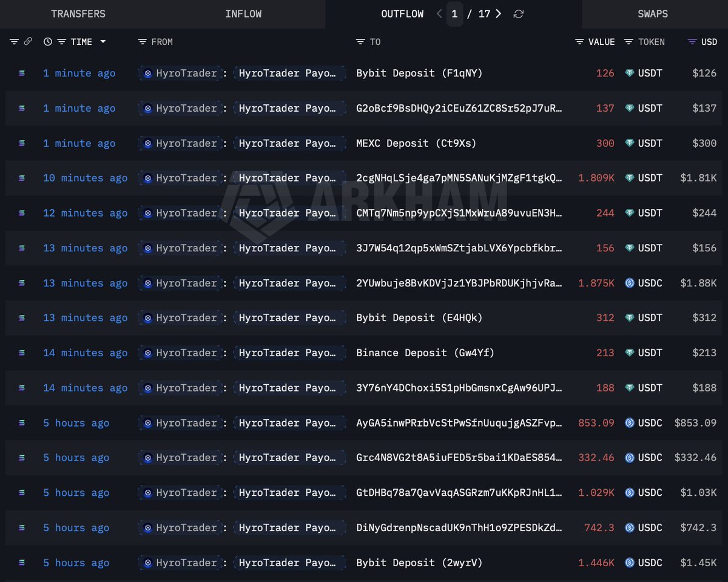
Task: Switch to the TRANSFERS tab
Action: [78, 14]
